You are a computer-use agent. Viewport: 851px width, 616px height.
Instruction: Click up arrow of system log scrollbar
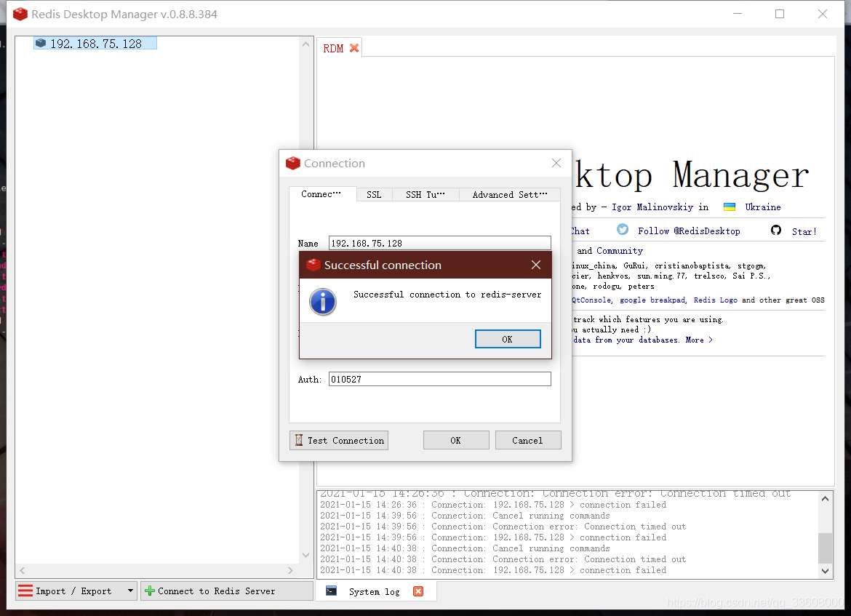point(825,499)
